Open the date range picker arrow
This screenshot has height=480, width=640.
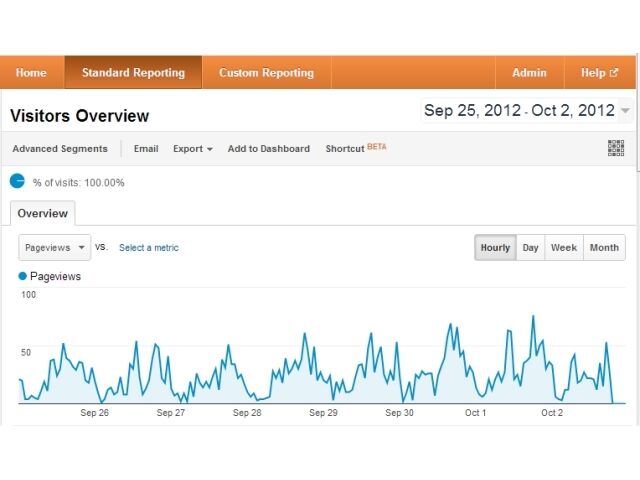(x=625, y=111)
